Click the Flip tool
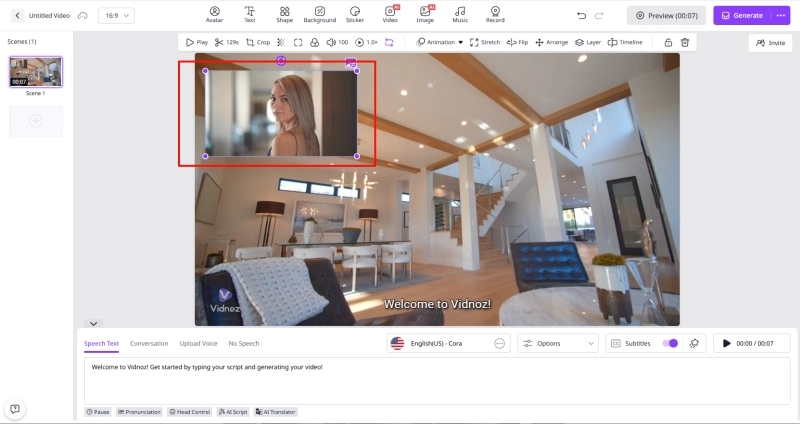Viewport: 800px width, 424px height. click(517, 42)
